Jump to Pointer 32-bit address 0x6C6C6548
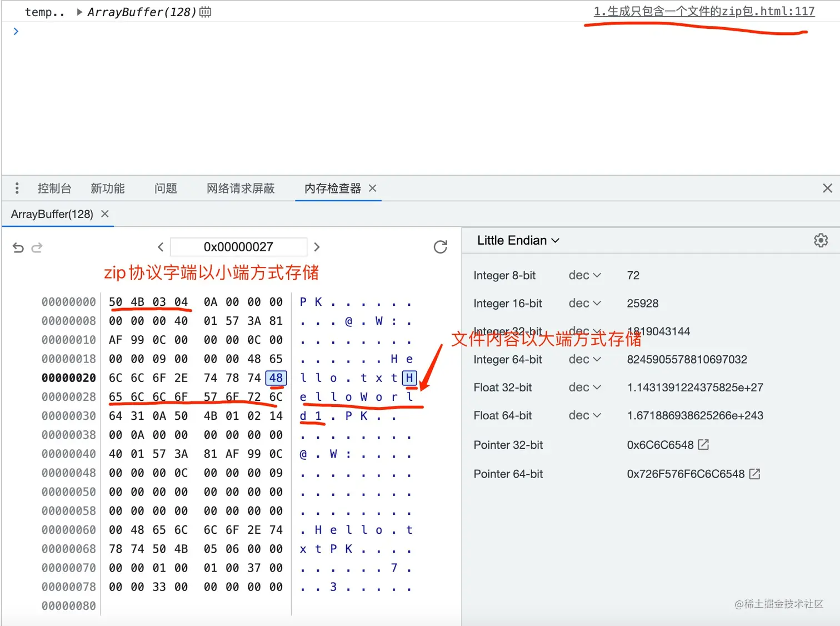840x626 pixels. tap(703, 445)
